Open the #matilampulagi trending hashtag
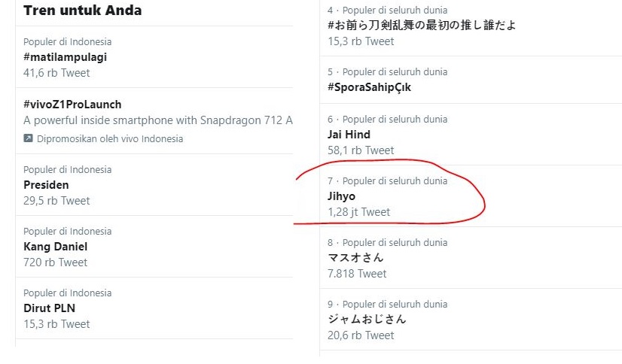Image resolution: width=622 pixels, height=364 pixels. point(65,57)
